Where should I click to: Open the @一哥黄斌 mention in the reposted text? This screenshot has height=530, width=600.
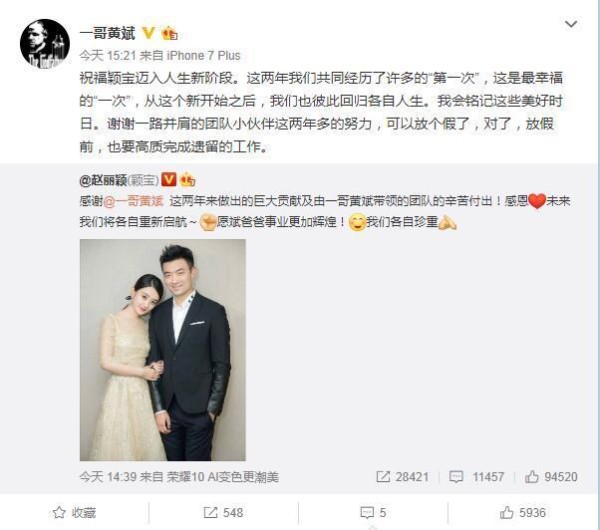tap(133, 201)
